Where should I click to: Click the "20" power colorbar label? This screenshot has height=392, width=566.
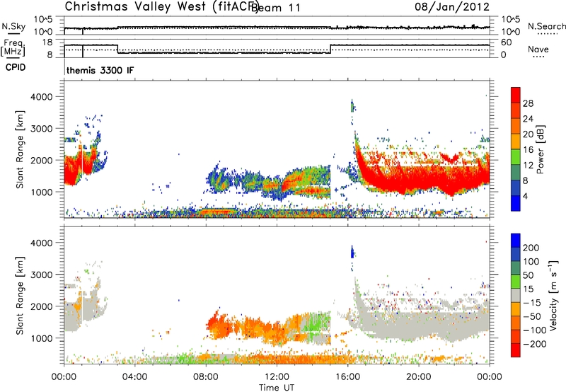click(528, 134)
